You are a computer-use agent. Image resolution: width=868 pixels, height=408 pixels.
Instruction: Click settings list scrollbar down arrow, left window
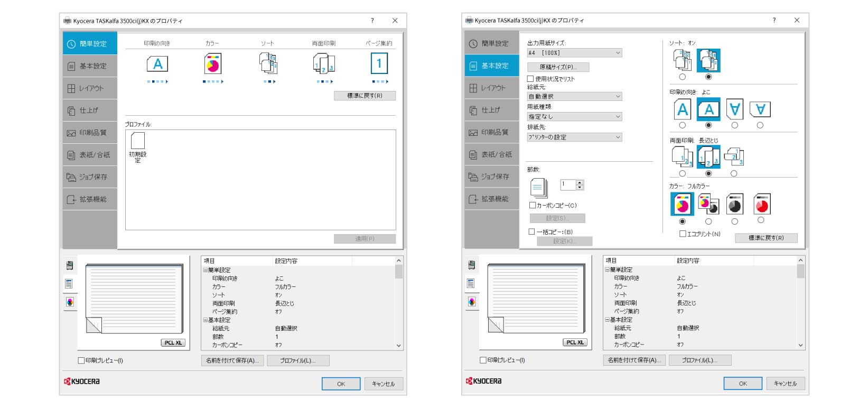point(399,346)
